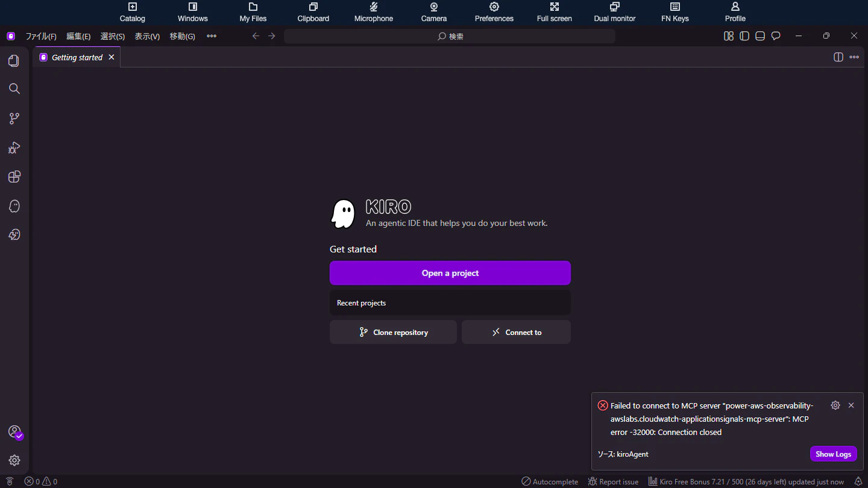This screenshot has width=868, height=488.
Task: Toggle the Camera in the remote toolbar
Action: (x=434, y=12)
